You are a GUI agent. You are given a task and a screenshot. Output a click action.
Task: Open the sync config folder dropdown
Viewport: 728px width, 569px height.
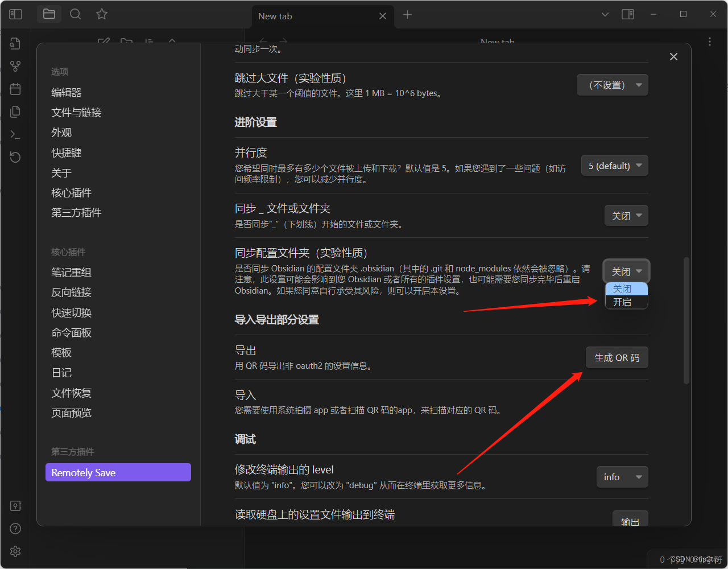coord(626,271)
